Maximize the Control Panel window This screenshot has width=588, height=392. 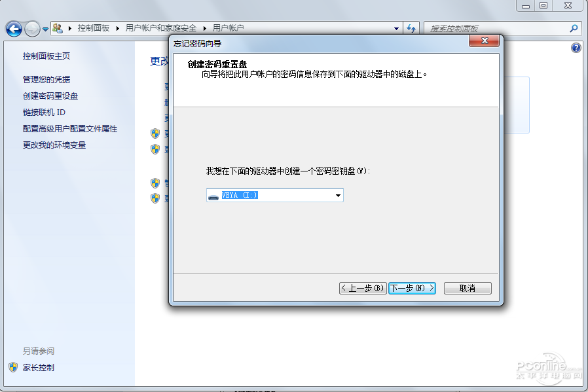[x=543, y=6]
